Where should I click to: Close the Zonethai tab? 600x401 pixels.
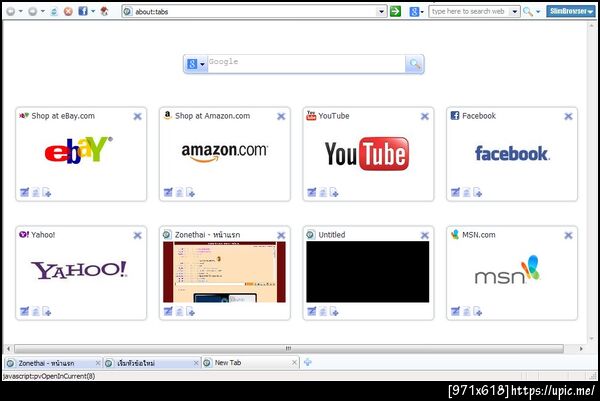(x=98, y=363)
